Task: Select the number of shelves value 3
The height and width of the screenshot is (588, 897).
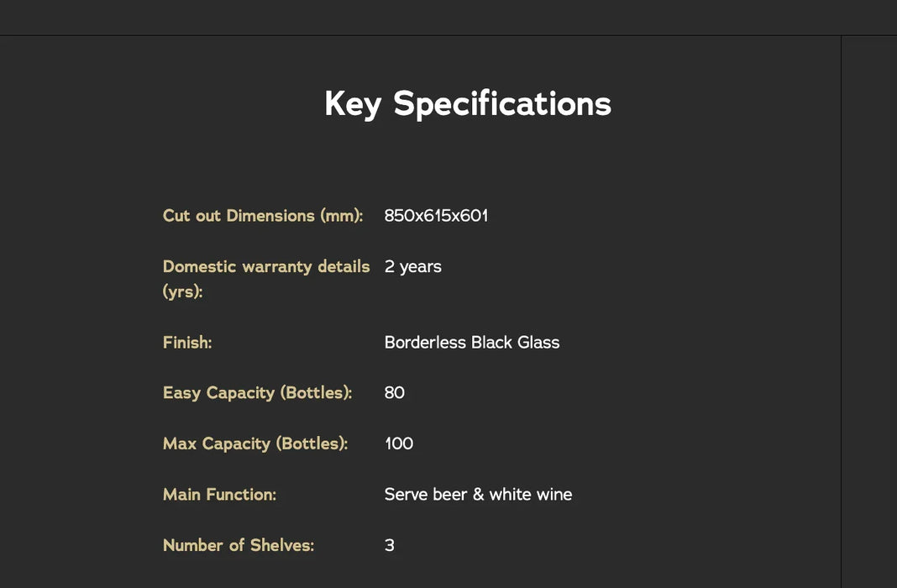Action: coord(389,545)
